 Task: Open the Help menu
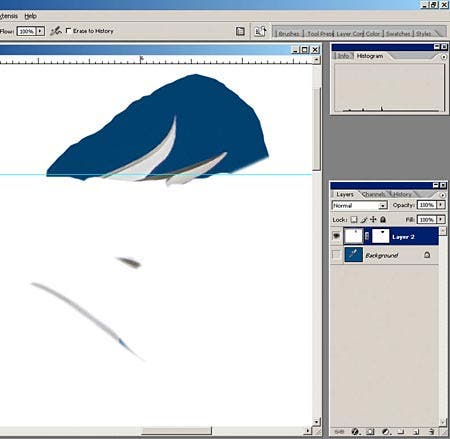coord(30,16)
